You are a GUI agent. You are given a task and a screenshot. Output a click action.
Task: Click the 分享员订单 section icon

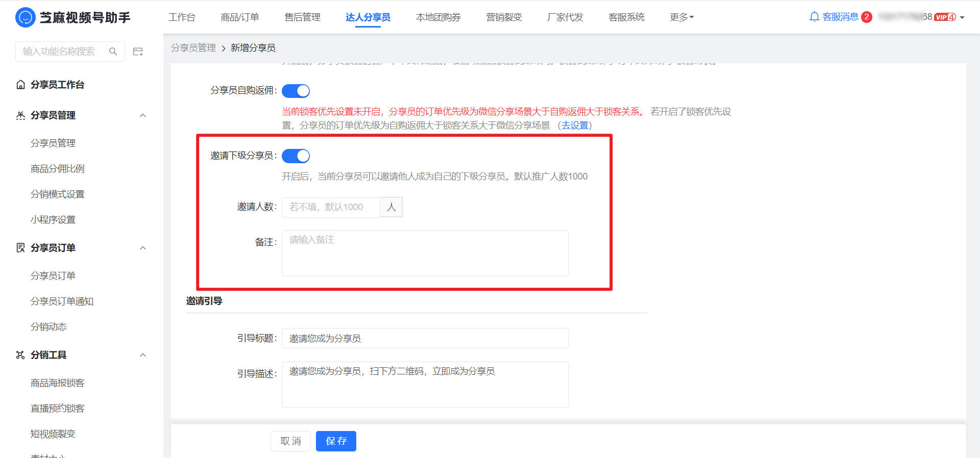[20, 248]
